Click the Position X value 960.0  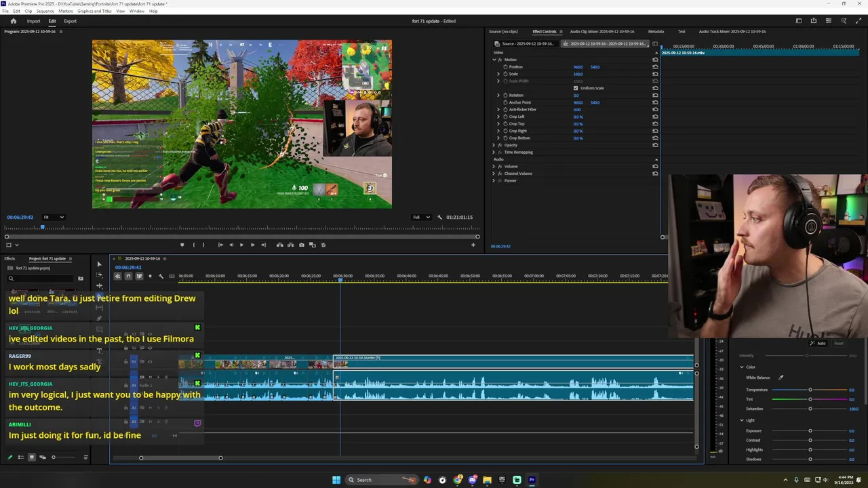coord(578,67)
